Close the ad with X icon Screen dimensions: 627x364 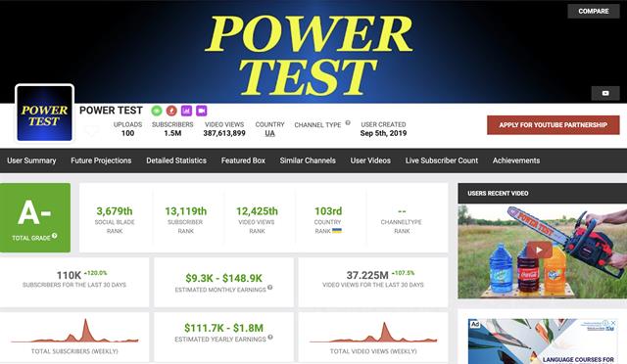[x=612, y=323]
